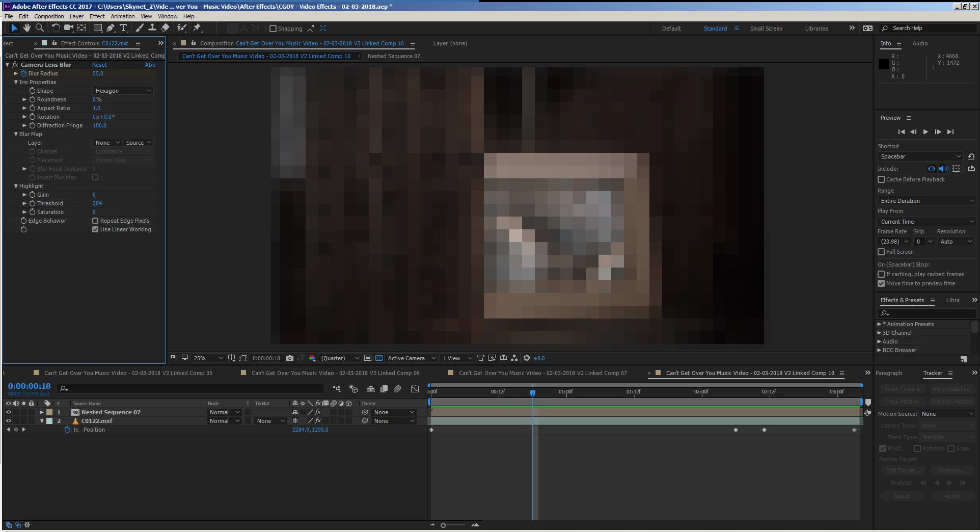Click Reset for Camera Lens Blur
Image resolution: width=980 pixels, height=532 pixels.
pos(99,65)
